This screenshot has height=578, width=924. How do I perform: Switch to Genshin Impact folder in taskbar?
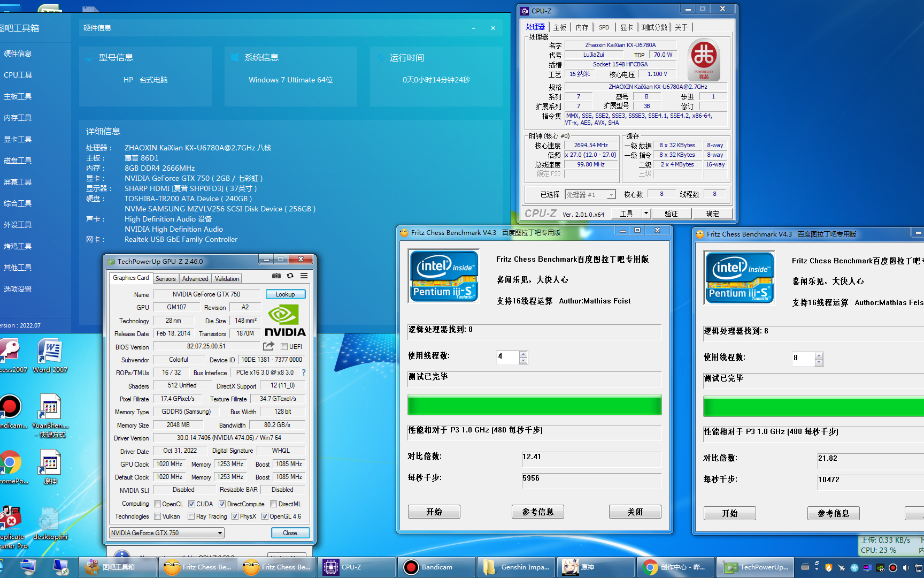pyautogui.click(x=515, y=567)
